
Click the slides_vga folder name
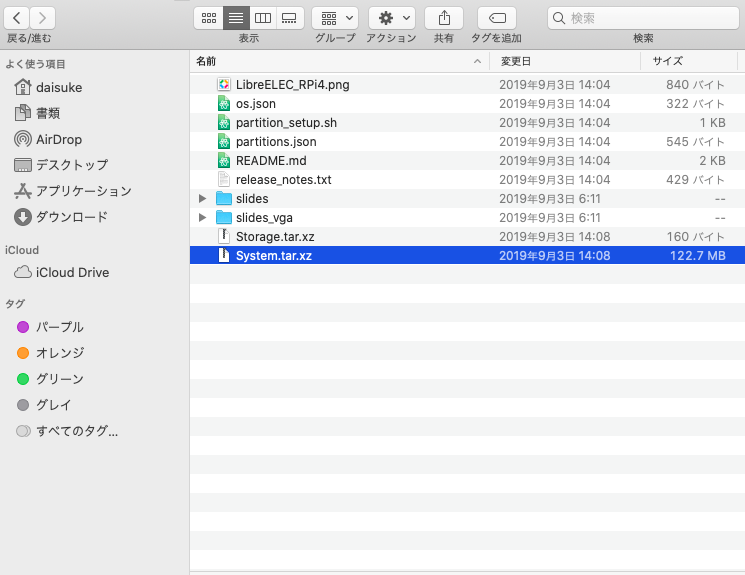pos(264,218)
